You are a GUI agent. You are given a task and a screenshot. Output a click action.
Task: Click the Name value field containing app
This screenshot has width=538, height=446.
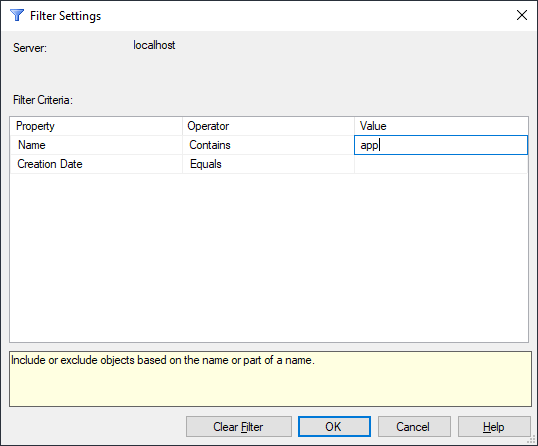point(441,145)
